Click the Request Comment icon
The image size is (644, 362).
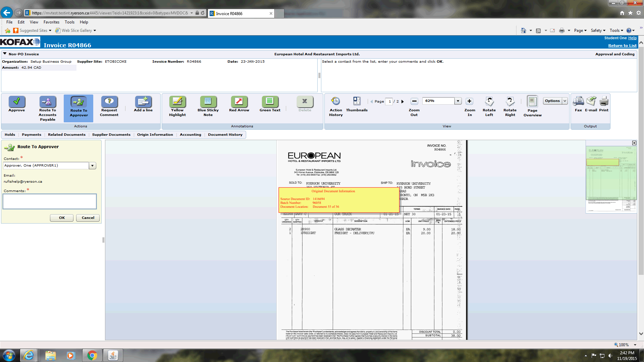[109, 102]
